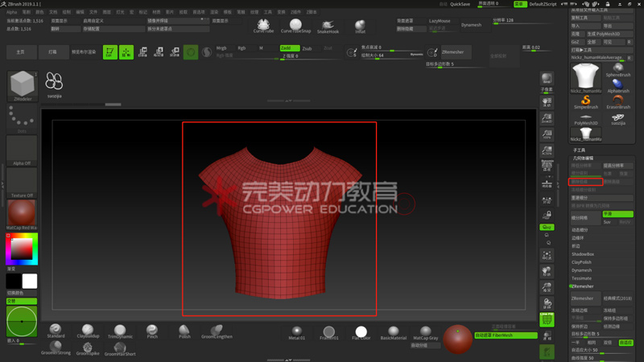
Task: Select the GroomerStrong brush
Action: pos(56,348)
